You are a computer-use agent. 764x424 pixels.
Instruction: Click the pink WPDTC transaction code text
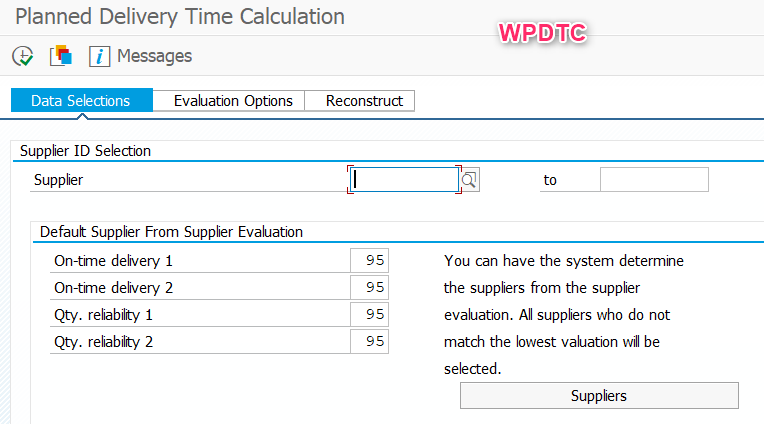(542, 32)
